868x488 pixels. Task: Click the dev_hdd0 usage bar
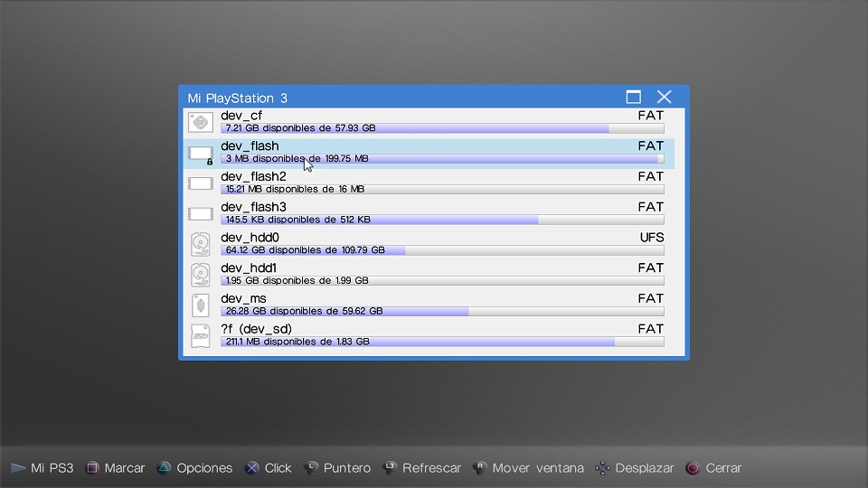[x=442, y=250]
